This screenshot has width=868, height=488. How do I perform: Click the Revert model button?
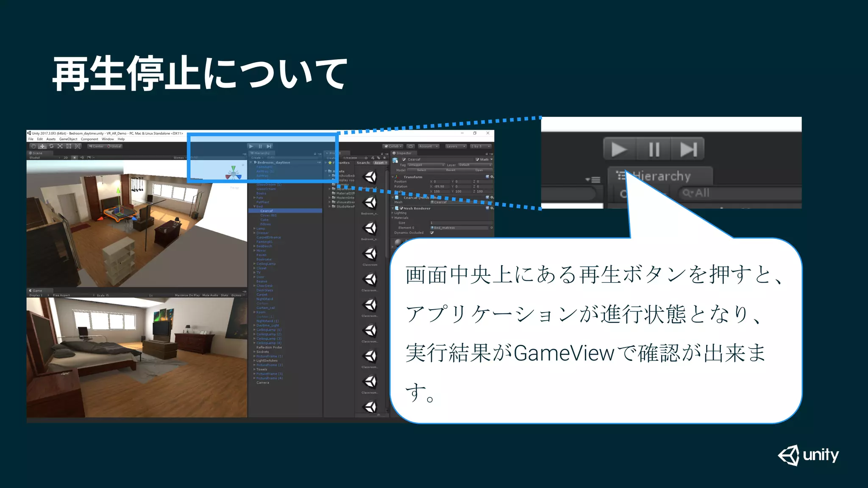451,170
